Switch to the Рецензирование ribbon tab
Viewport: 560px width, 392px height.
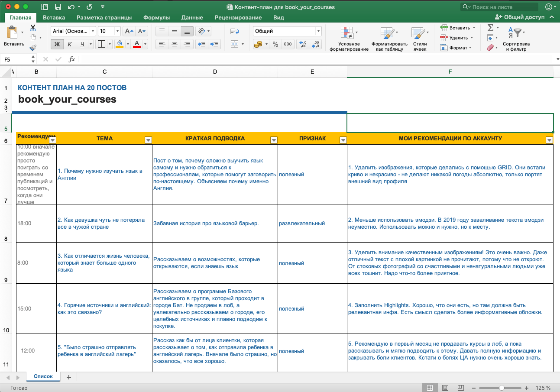pyautogui.click(x=238, y=18)
